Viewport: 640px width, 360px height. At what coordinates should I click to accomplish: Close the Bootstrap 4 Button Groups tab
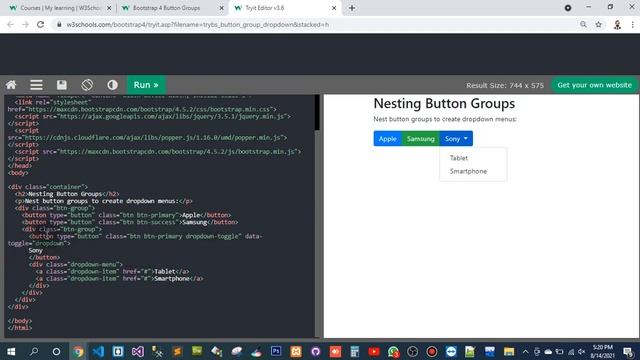click(x=222, y=8)
